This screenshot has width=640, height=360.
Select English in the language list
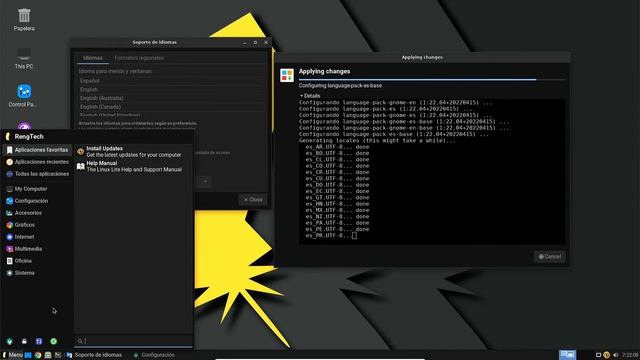(x=171, y=89)
